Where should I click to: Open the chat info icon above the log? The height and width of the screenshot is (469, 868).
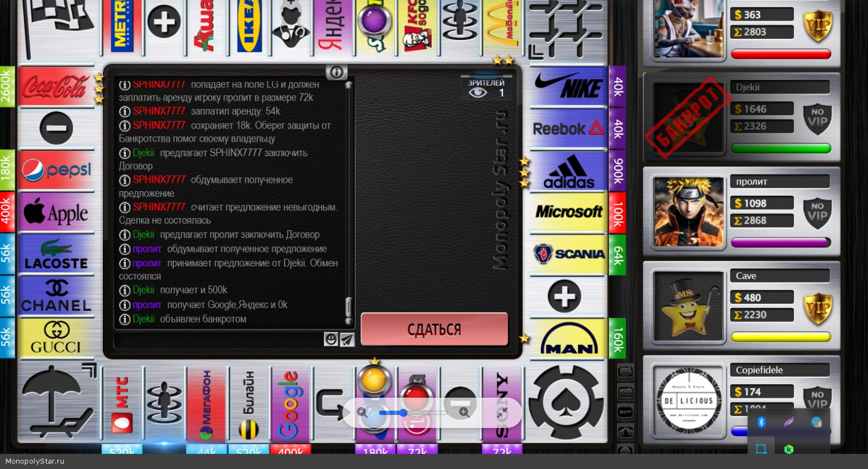tap(336, 72)
